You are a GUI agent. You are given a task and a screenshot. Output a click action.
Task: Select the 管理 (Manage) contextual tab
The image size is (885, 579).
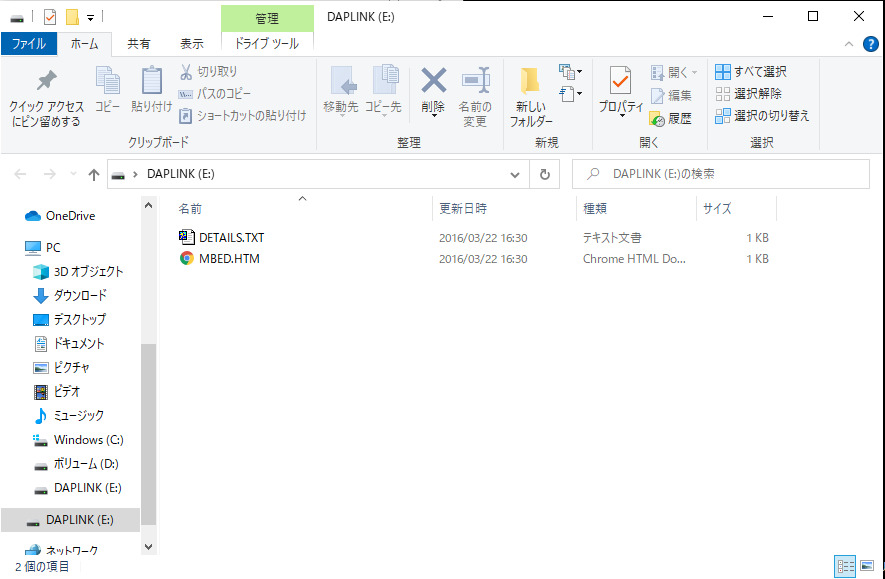(267, 19)
